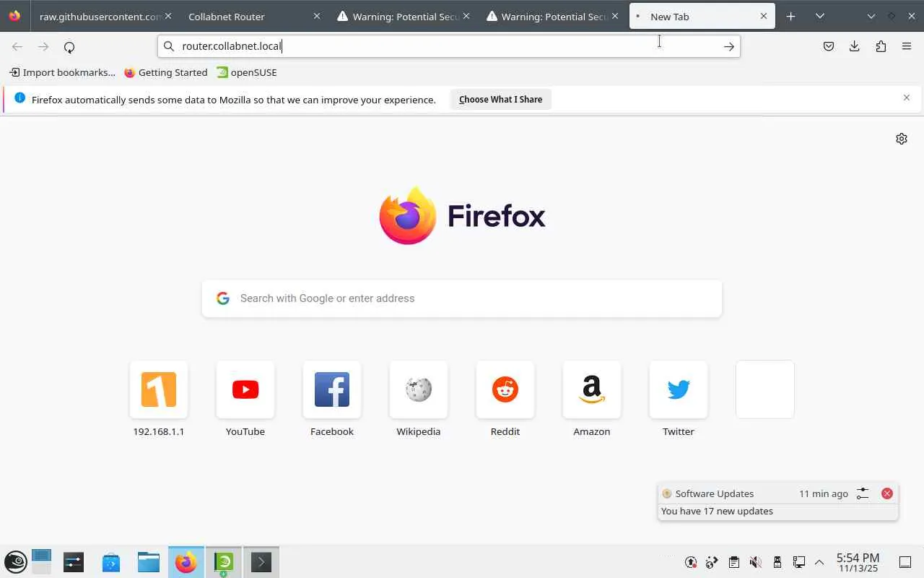Viewport: 924px width, 578px height.
Task: Go back using the back arrow
Action: [x=17, y=47]
